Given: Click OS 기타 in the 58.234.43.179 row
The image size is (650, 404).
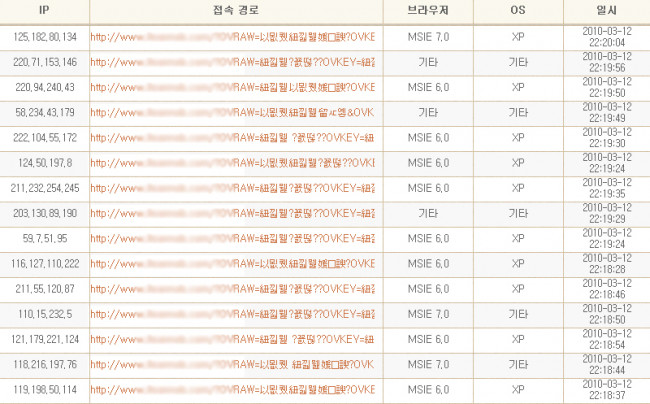Looking at the screenshot, I should click(518, 113).
